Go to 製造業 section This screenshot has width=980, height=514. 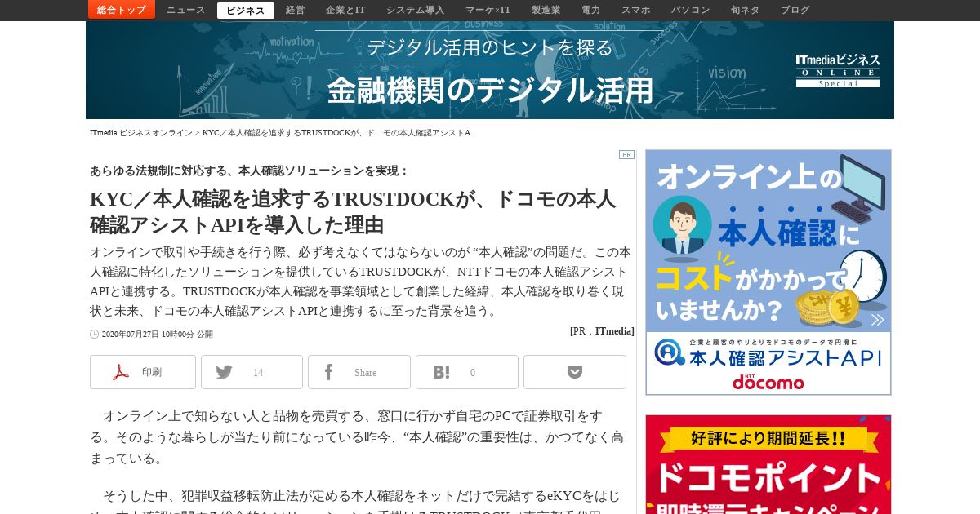pyautogui.click(x=546, y=10)
